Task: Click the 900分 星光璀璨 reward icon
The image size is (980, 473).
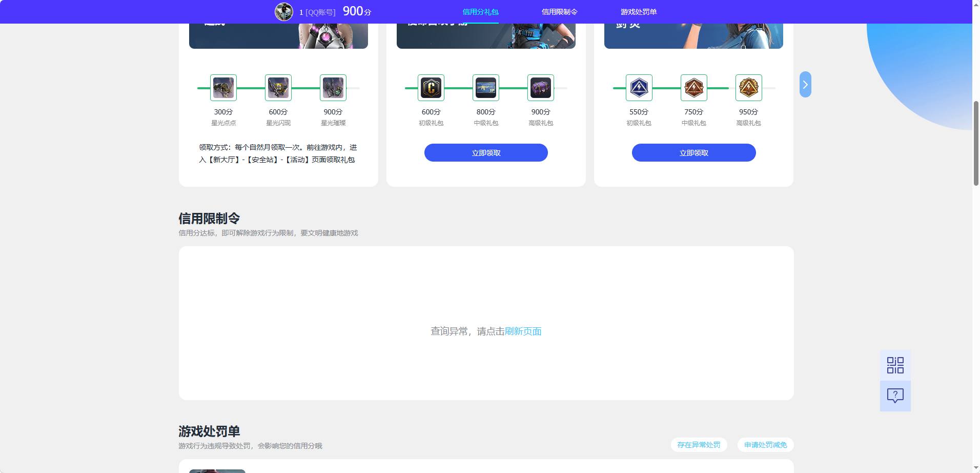Action: pyautogui.click(x=333, y=88)
